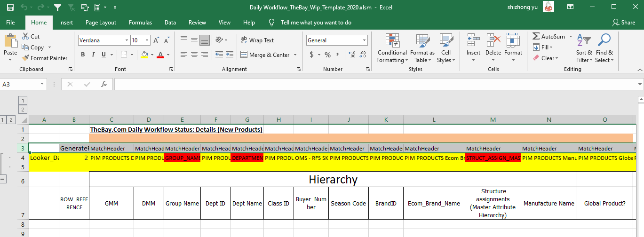Click the Borders icon in the Font group
This screenshot has width=644, height=237.
pos(123,55)
